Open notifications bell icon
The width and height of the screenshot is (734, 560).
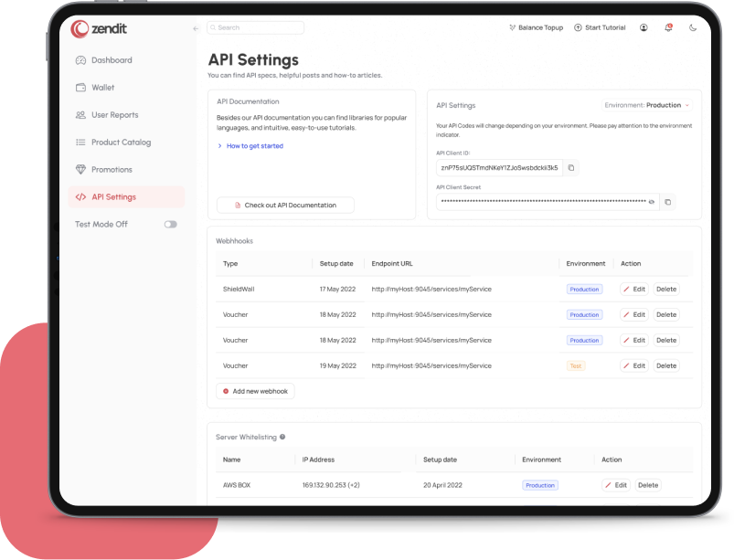coord(668,27)
